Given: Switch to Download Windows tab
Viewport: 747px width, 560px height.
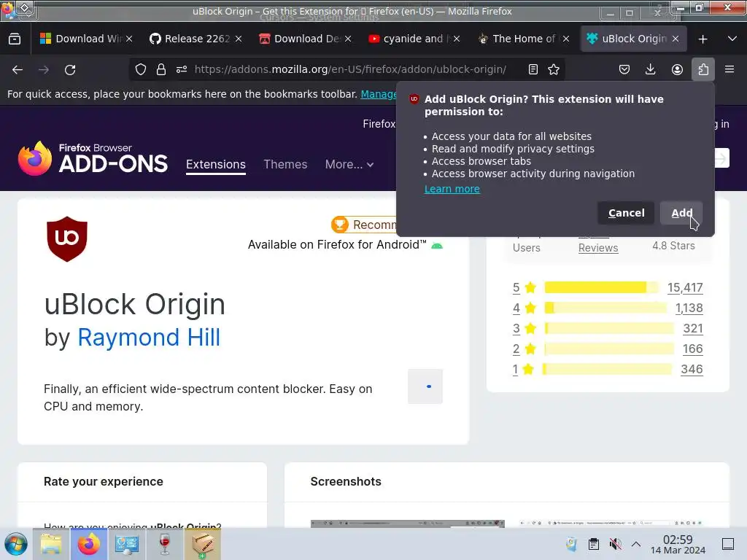Looking at the screenshot, I should point(81,39).
